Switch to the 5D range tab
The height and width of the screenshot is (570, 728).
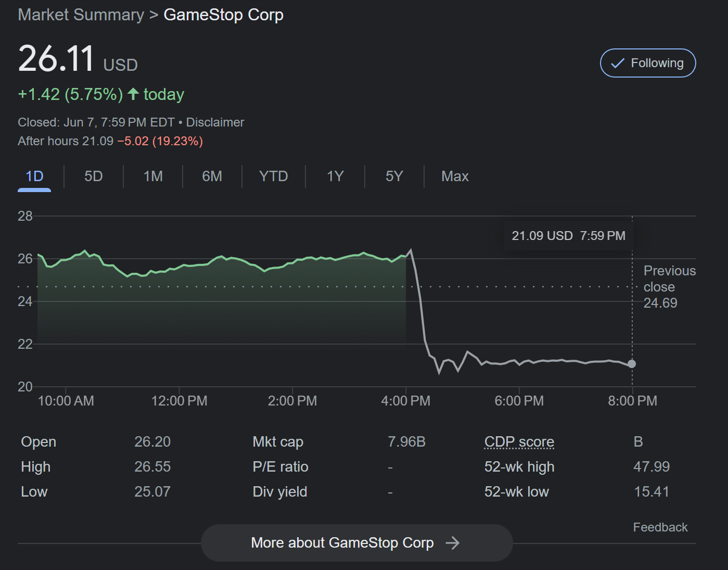click(94, 176)
